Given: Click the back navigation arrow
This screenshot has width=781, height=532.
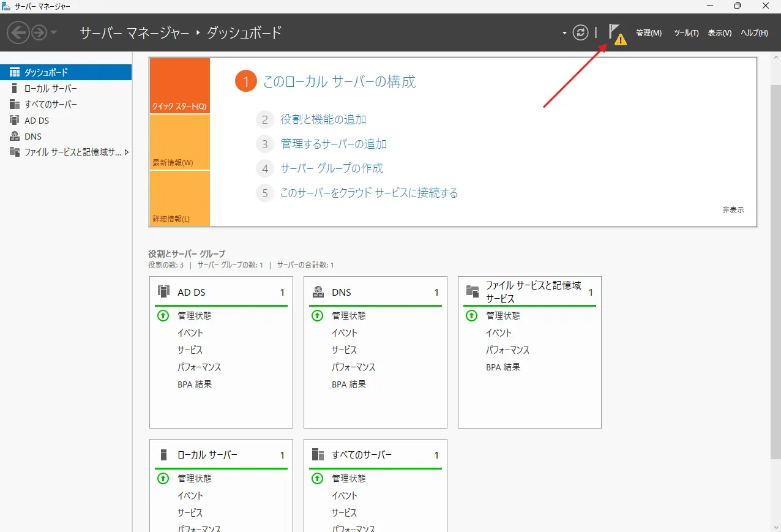Looking at the screenshot, I should coord(18,32).
